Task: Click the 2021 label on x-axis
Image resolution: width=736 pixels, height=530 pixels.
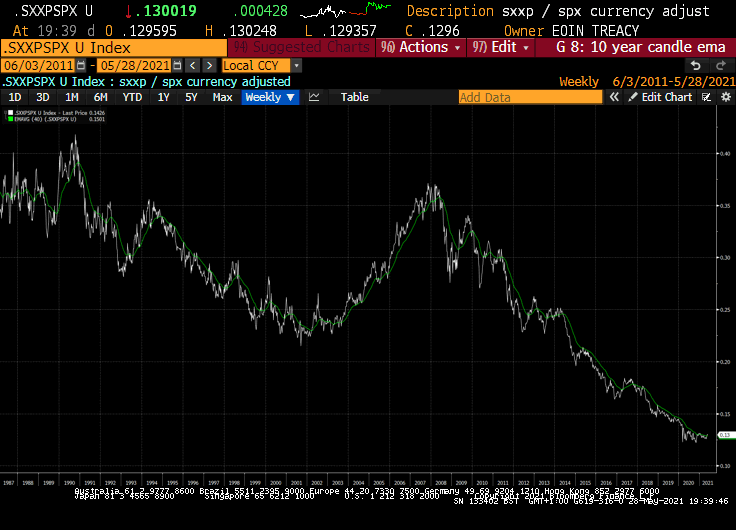Action: click(x=707, y=483)
